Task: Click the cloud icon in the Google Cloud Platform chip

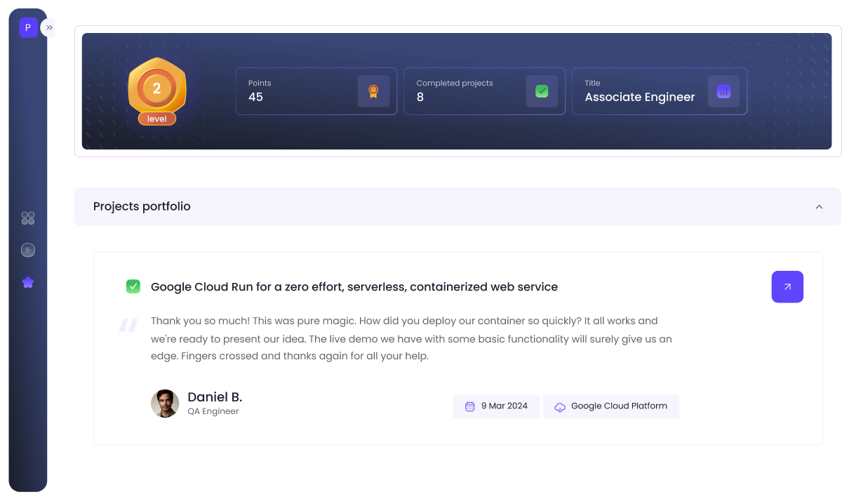Action: (x=559, y=406)
